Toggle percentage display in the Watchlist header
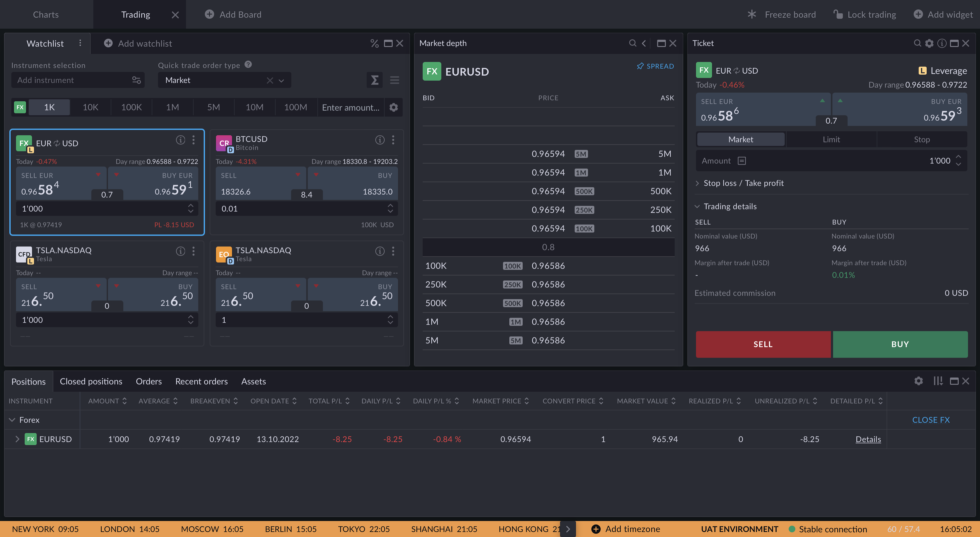Image resolution: width=980 pixels, height=537 pixels. (x=374, y=43)
